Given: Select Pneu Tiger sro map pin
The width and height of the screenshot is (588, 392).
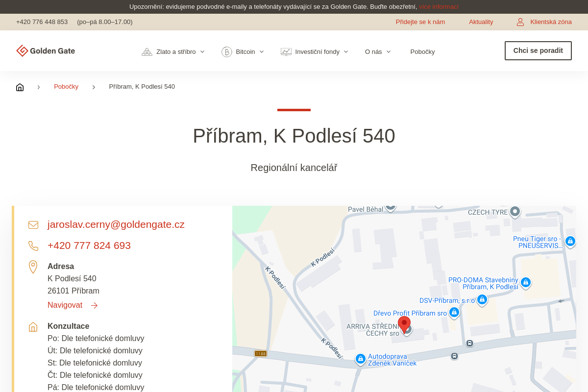Looking at the screenshot, I should coord(570,241).
